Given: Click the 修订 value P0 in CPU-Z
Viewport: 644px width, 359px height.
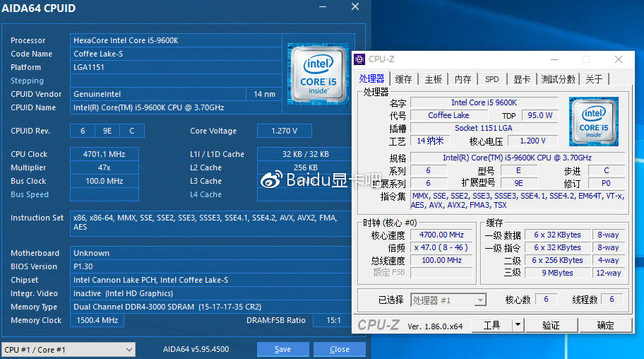Looking at the screenshot, I should tap(607, 184).
